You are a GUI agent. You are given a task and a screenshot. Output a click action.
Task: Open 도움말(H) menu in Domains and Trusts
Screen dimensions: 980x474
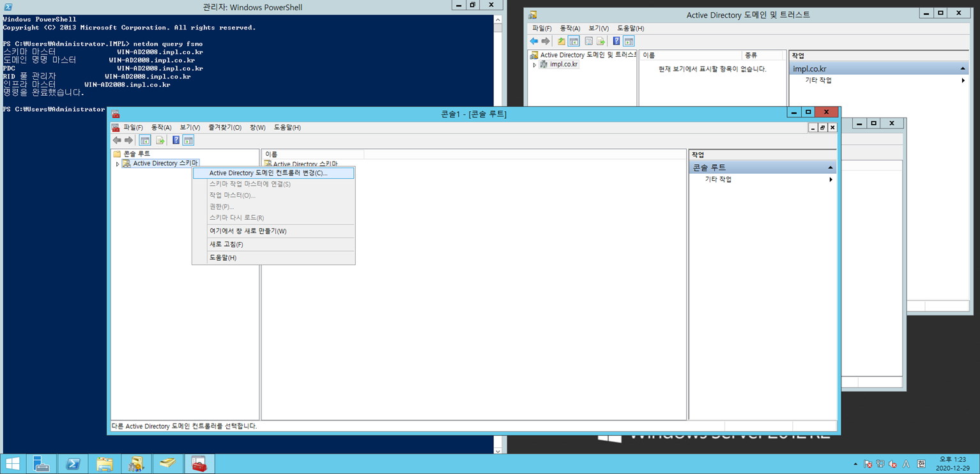[x=631, y=29]
